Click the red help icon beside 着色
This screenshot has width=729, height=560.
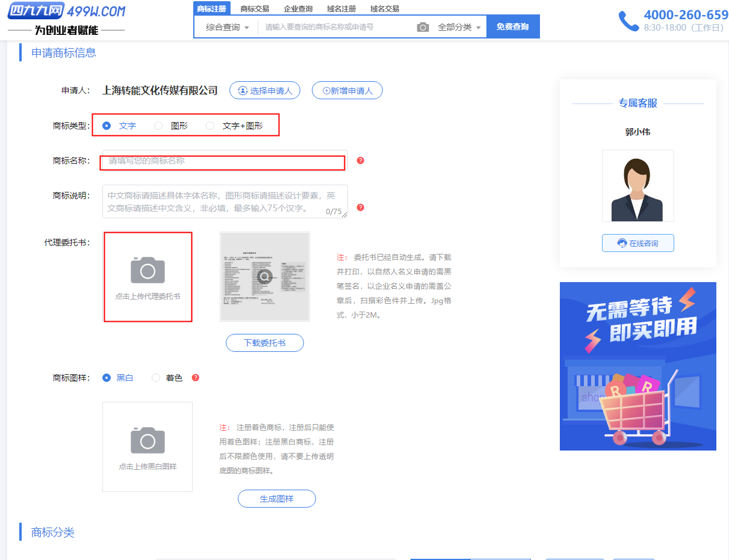pos(195,378)
